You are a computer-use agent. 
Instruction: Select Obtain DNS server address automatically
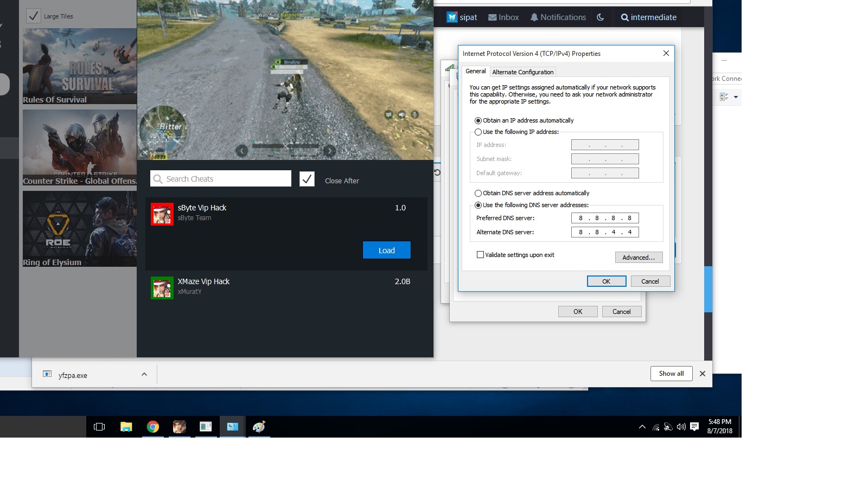pyautogui.click(x=478, y=193)
